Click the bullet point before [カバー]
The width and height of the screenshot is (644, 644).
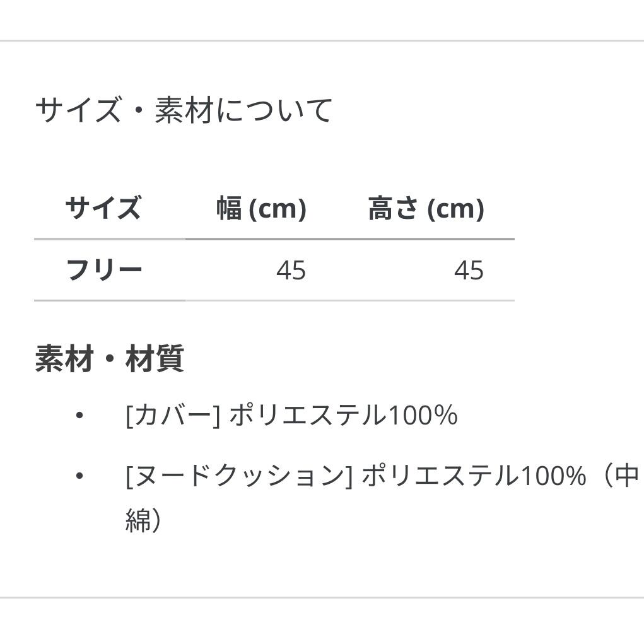click(79, 416)
